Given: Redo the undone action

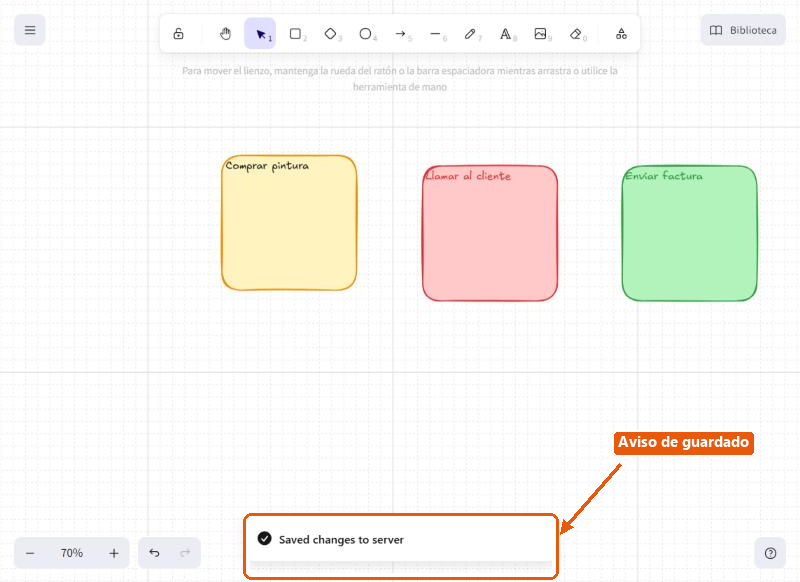Looking at the screenshot, I should tap(185, 553).
